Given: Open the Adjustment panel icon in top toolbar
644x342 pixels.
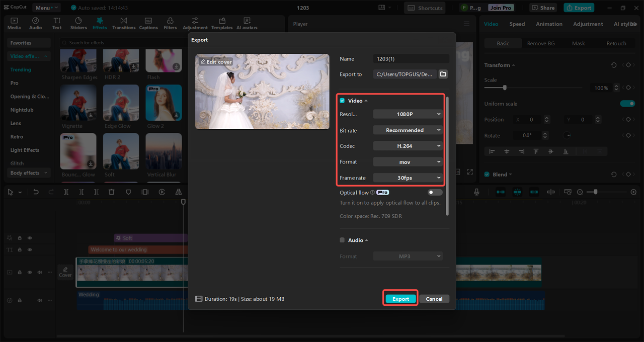Looking at the screenshot, I should click(x=195, y=21).
